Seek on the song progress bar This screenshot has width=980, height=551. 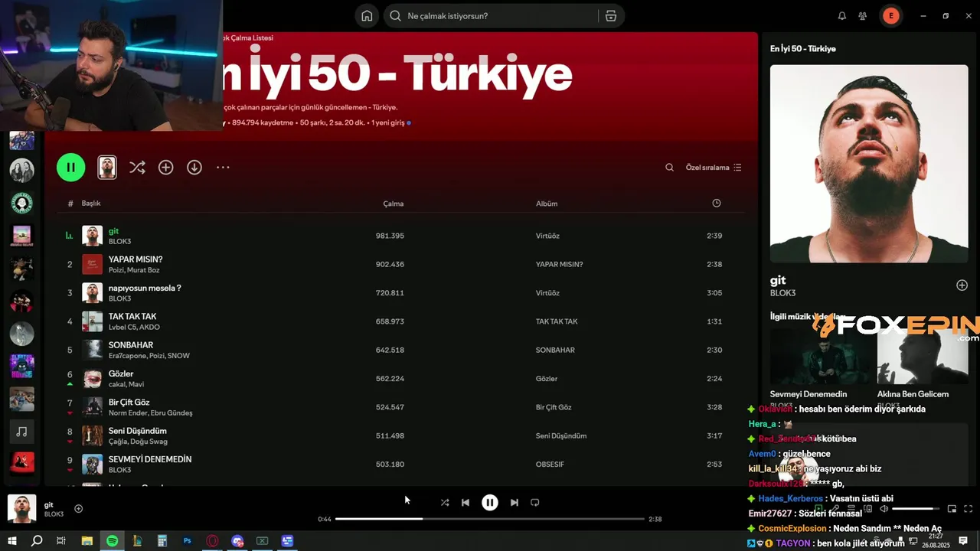(490, 519)
